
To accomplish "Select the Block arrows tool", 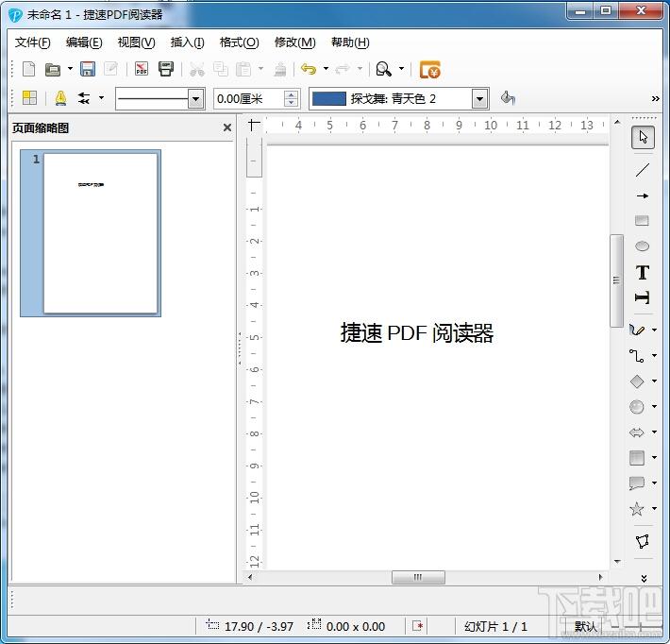I will point(637,432).
